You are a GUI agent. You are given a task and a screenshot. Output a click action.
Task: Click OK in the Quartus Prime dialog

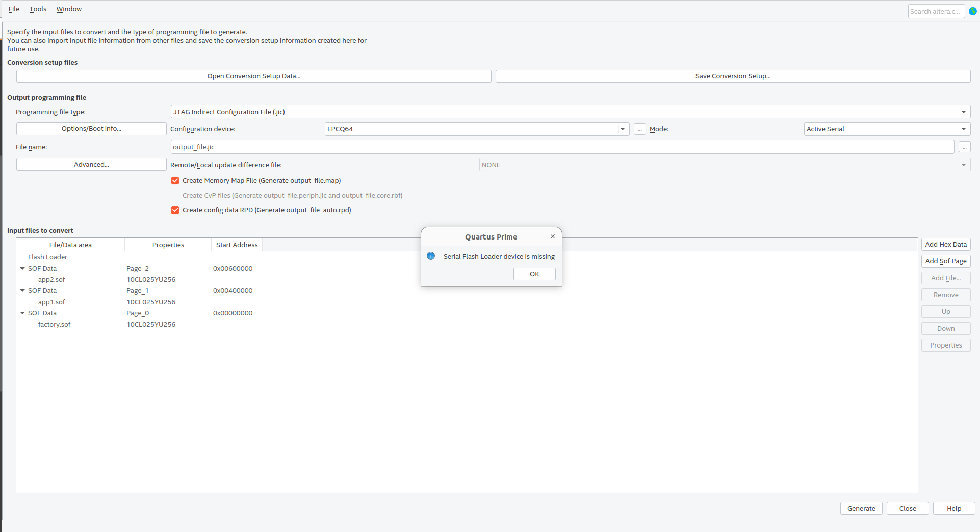(x=534, y=274)
